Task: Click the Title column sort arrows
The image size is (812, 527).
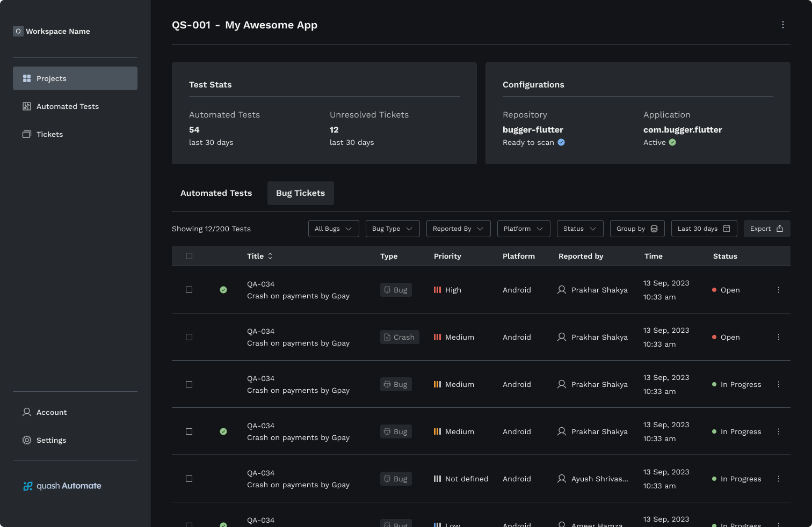Action: click(270, 256)
